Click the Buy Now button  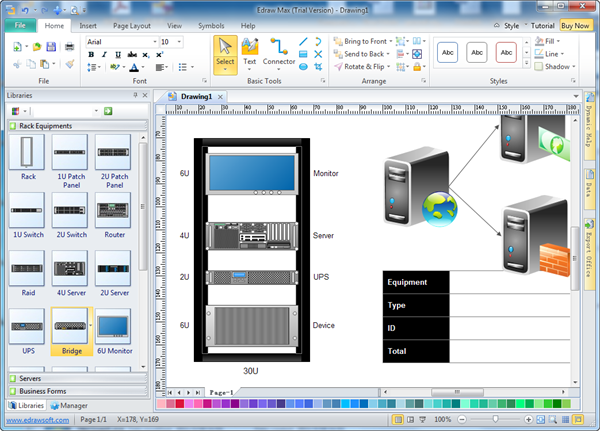pyautogui.click(x=574, y=24)
